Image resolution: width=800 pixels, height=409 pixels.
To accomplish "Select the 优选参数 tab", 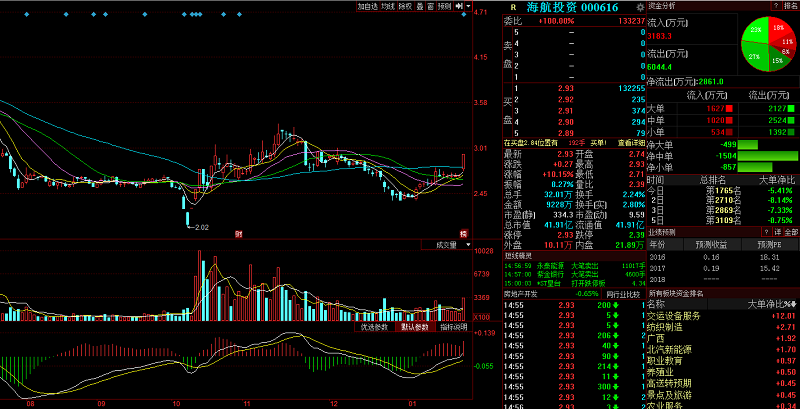I will pyautogui.click(x=375, y=327).
